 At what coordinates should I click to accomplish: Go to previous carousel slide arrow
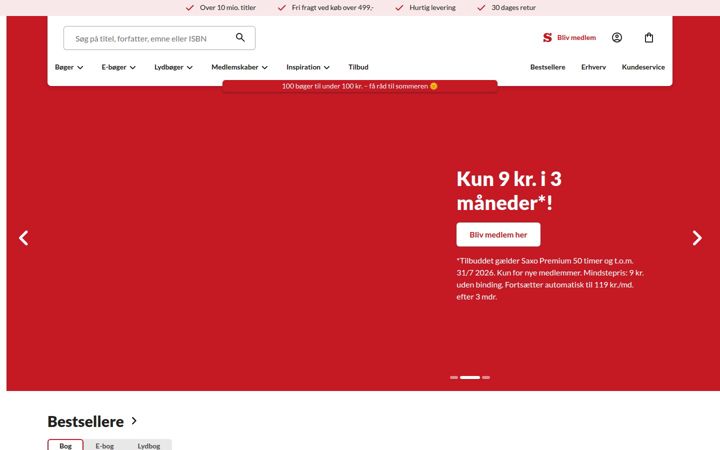pyautogui.click(x=24, y=238)
